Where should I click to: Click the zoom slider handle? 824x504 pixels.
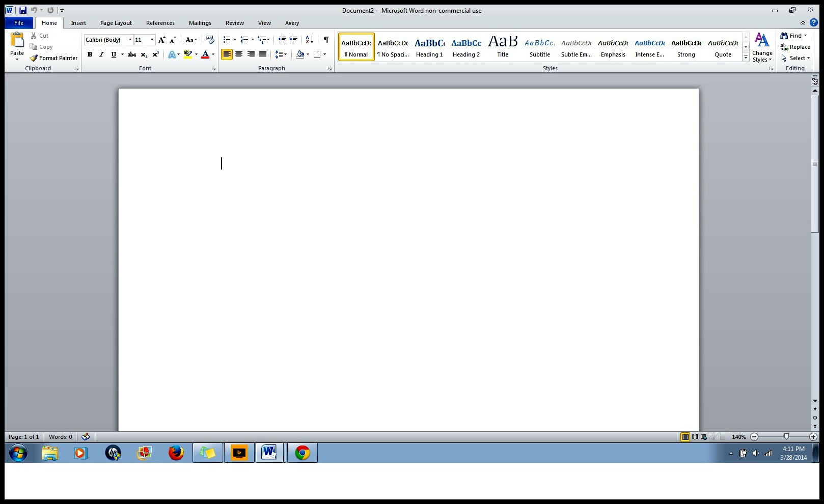(x=786, y=437)
